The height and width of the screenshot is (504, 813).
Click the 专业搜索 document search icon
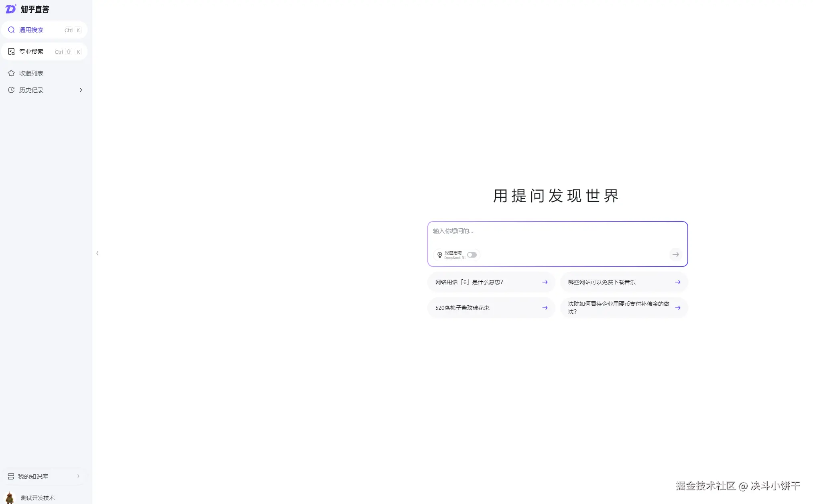11,52
